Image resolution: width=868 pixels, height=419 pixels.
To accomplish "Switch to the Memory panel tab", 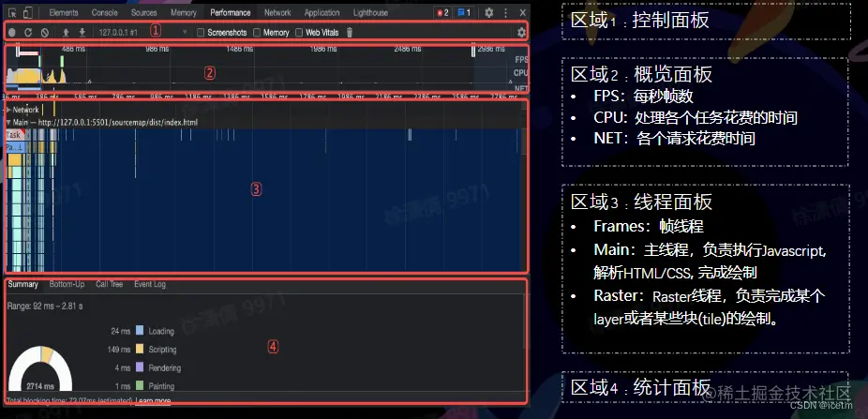I will click(x=183, y=12).
